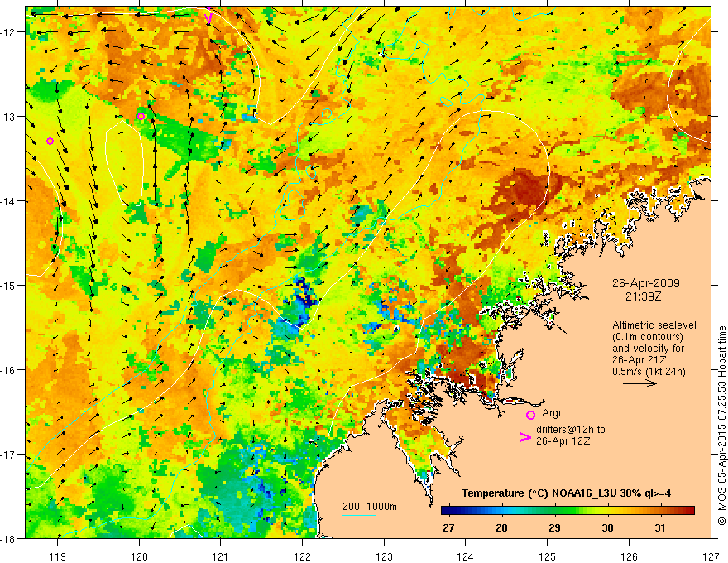Click the 'Temperature (°C) NOAA16_L3U 30% ql>=4' title
Screen dimensions: 728x563
[566, 493]
